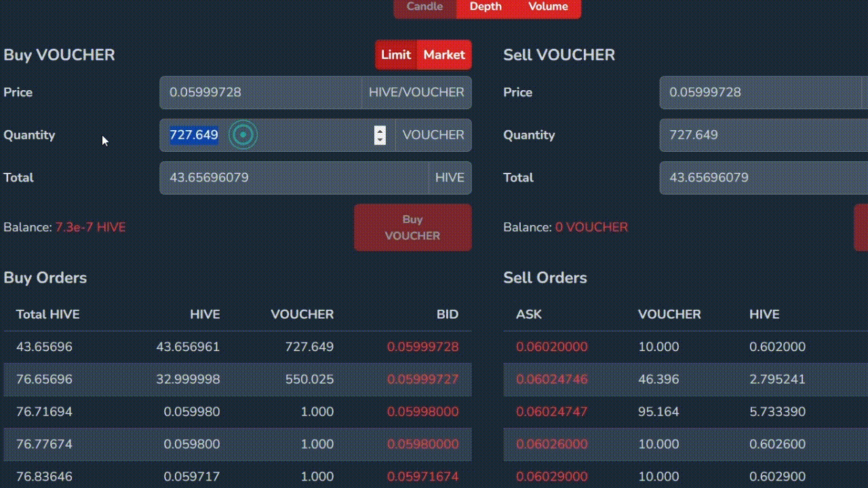868x488 pixels.
Task: Select ask 0.06026000 in Sell Orders
Action: [x=552, y=445]
